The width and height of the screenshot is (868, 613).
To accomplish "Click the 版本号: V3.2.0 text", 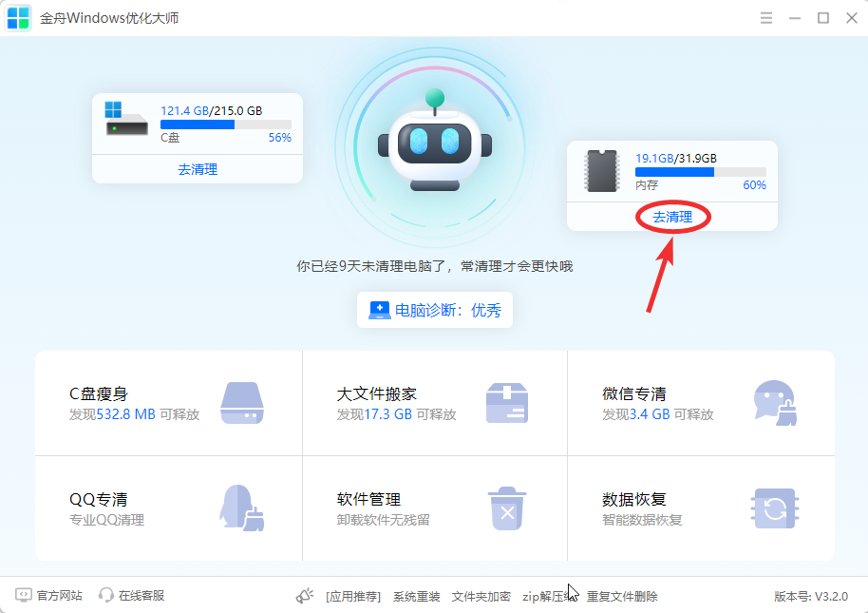I will pyautogui.click(x=811, y=597).
